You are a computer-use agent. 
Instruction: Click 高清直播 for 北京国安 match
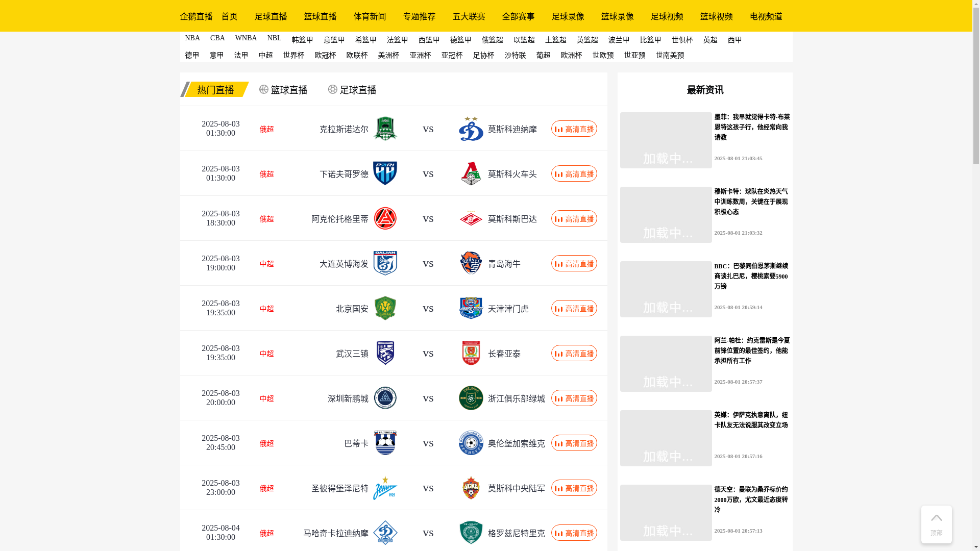[x=574, y=308]
